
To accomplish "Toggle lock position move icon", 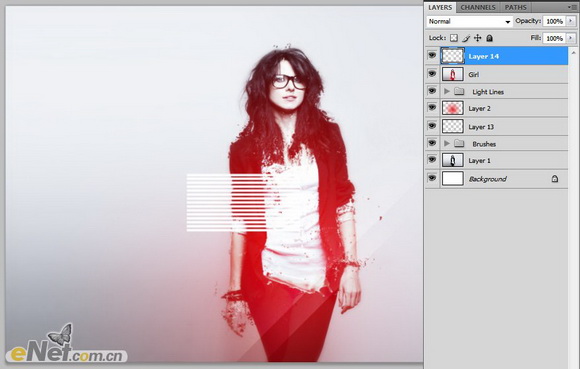I will click(x=478, y=38).
